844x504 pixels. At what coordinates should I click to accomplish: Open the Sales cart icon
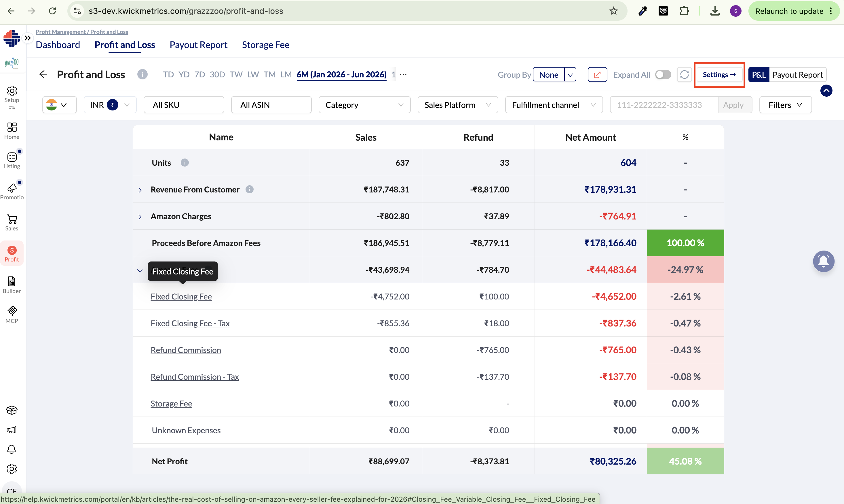[x=12, y=222]
